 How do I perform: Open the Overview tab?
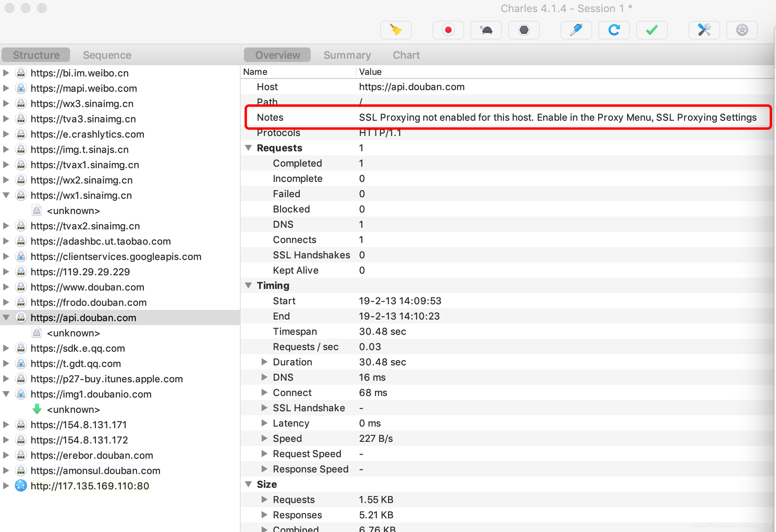click(278, 55)
